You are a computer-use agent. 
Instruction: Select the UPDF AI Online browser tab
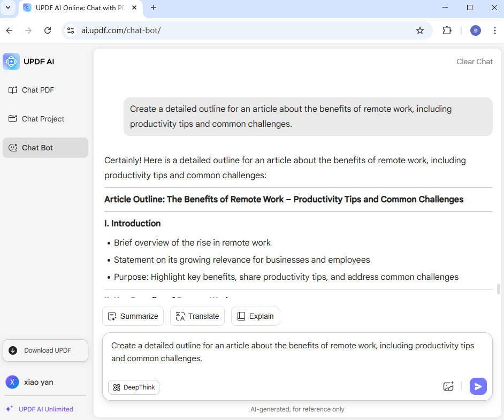[81, 7]
